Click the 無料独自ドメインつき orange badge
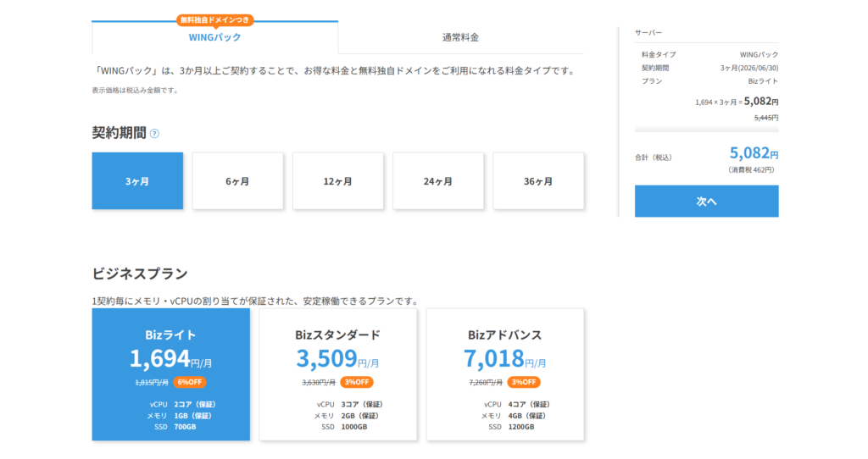The image size is (868, 459). coord(215,19)
